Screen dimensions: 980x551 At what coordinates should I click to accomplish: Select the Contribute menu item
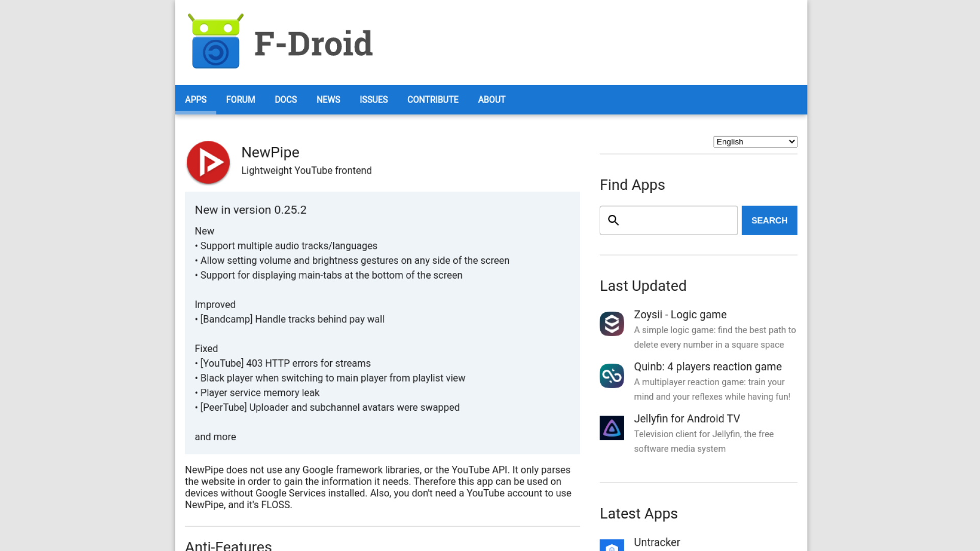click(432, 99)
